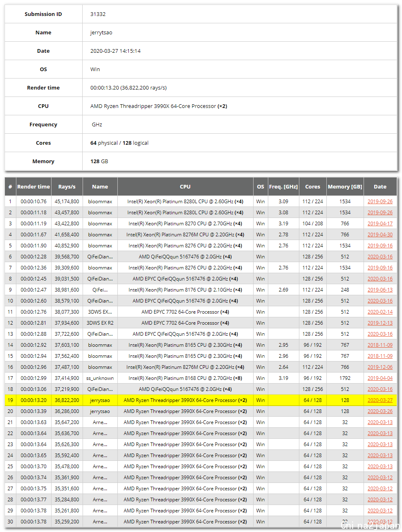Select the '64 physical / 128 logical' text
This screenshot has height=532, width=402.
click(119, 143)
